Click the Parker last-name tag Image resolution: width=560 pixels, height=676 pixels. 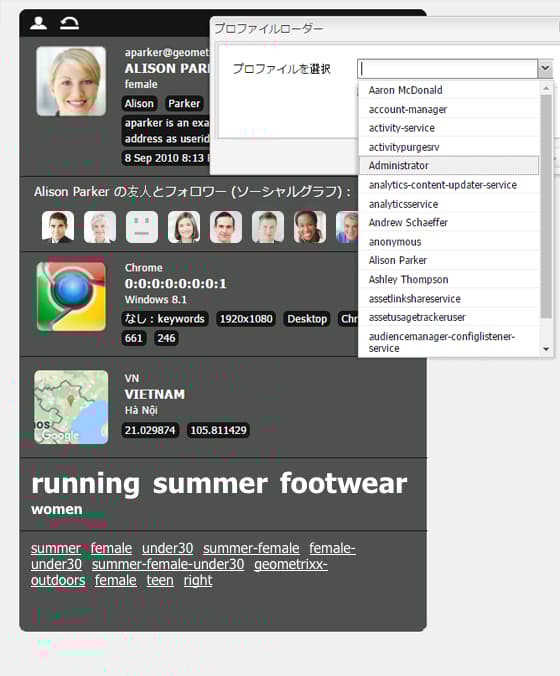coord(184,104)
